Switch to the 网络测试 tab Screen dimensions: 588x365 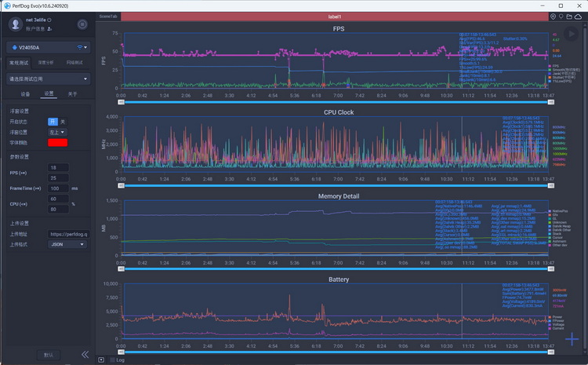(x=74, y=63)
